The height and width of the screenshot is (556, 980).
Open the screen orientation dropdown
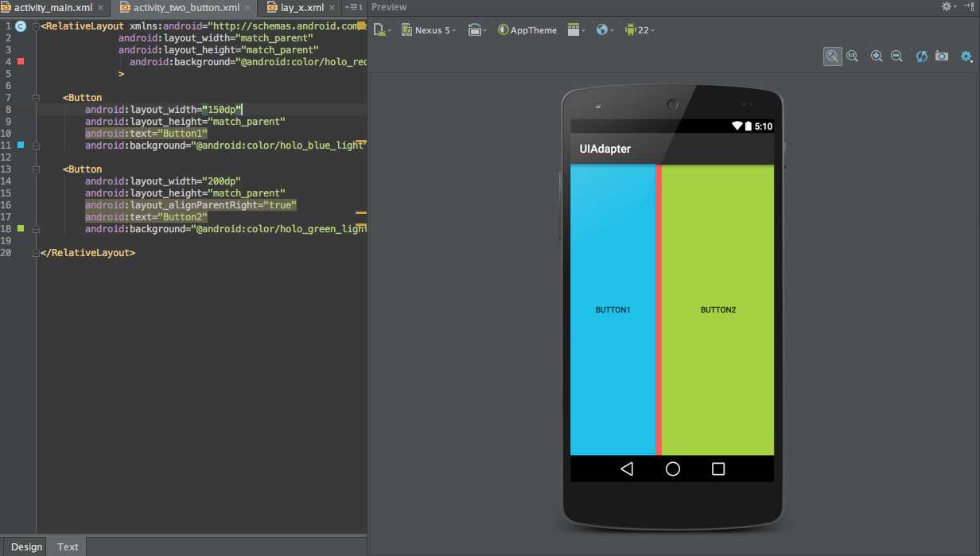click(477, 30)
